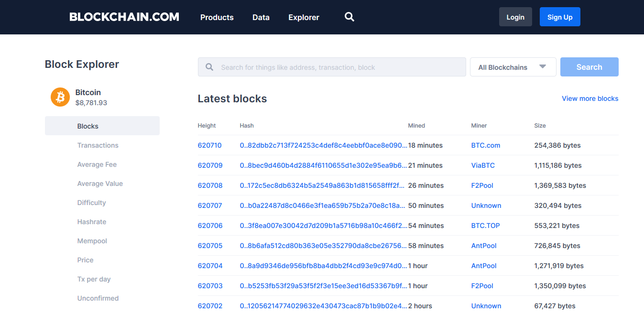644x314 pixels.
Task: Open the Explorer menu
Action: click(x=304, y=17)
